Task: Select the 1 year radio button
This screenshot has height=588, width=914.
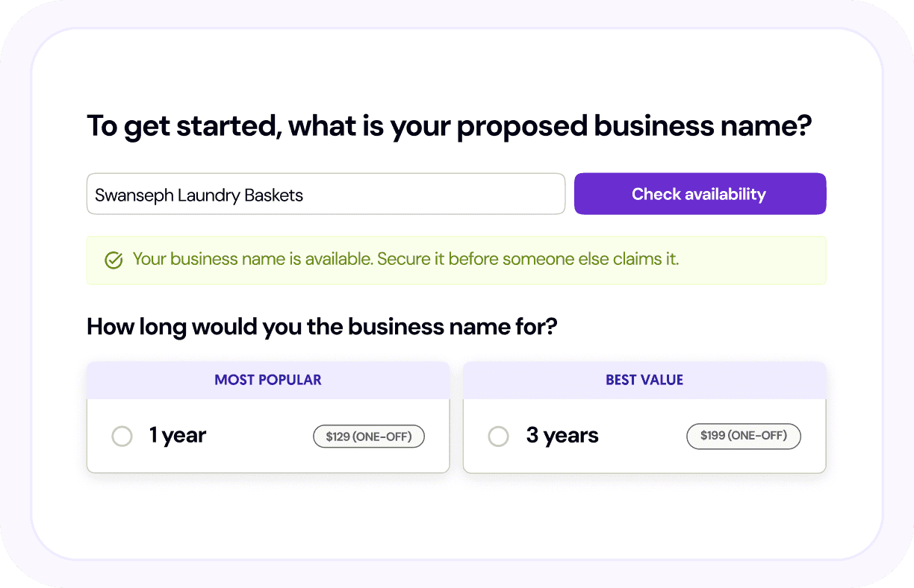Action: (x=122, y=437)
